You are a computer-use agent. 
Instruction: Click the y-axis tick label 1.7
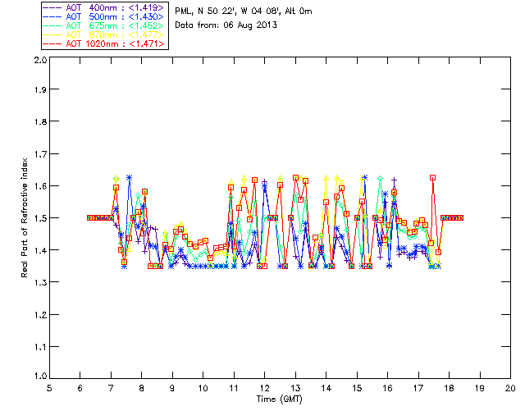(x=40, y=154)
